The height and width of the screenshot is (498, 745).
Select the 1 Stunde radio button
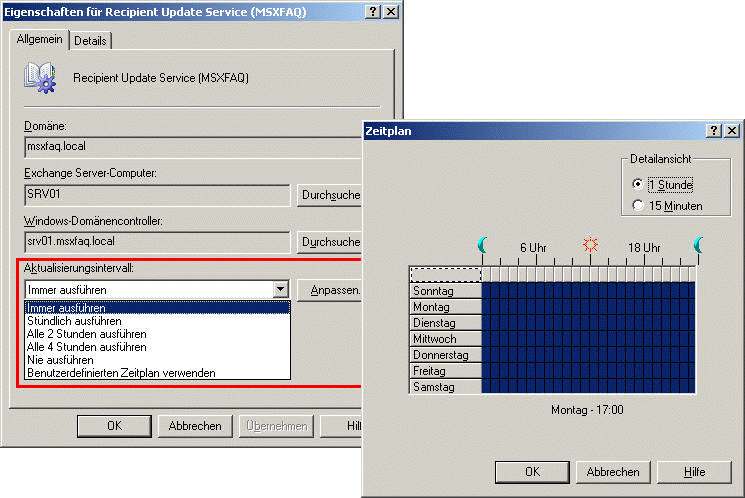[x=638, y=184]
